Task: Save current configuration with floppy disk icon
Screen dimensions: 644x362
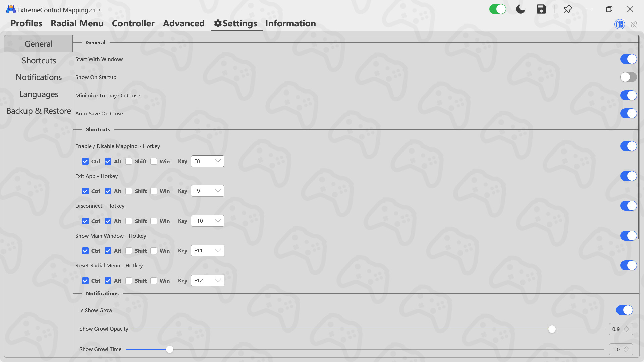Action: [x=541, y=9]
